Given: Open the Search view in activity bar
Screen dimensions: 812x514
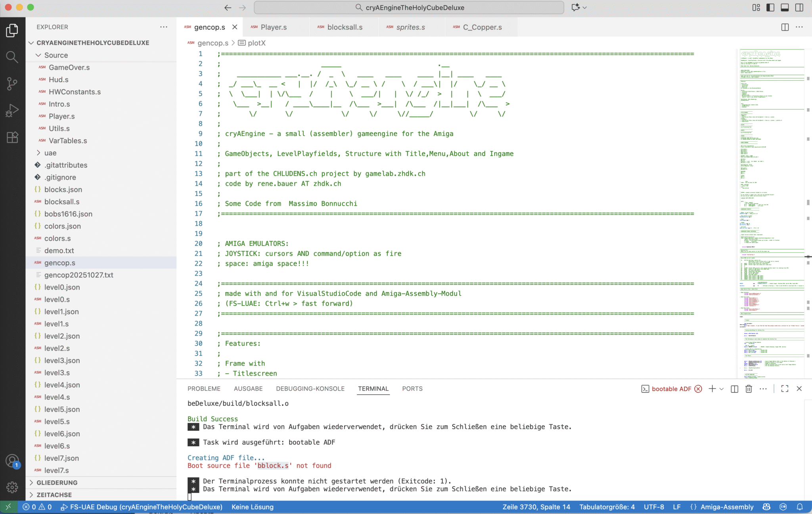Looking at the screenshot, I should (12, 57).
